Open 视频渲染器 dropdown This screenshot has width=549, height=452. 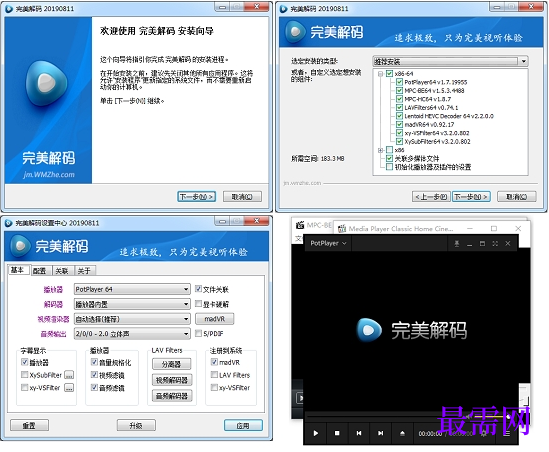pos(132,319)
